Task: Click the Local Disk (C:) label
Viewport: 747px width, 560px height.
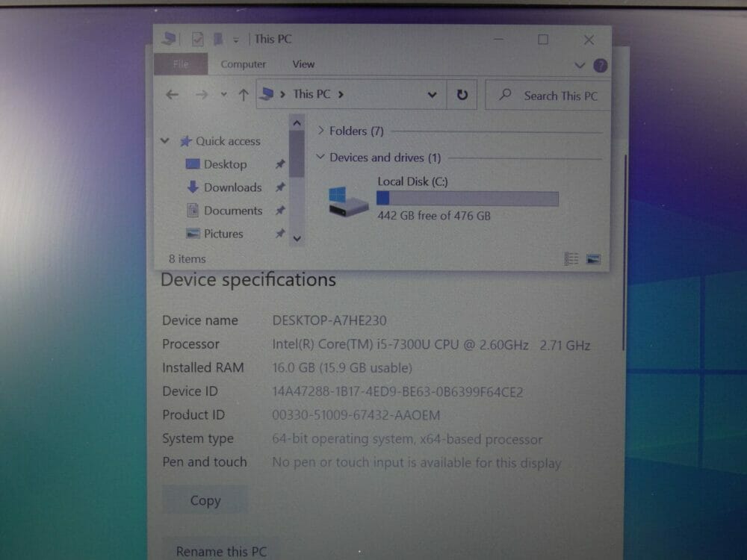Action: pyautogui.click(x=412, y=181)
